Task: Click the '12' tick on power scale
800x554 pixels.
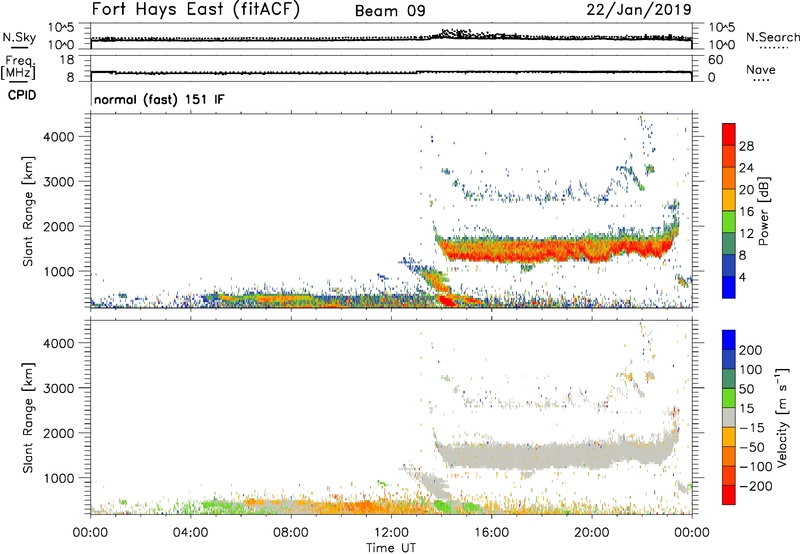Action: pyautogui.click(x=746, y=234)
